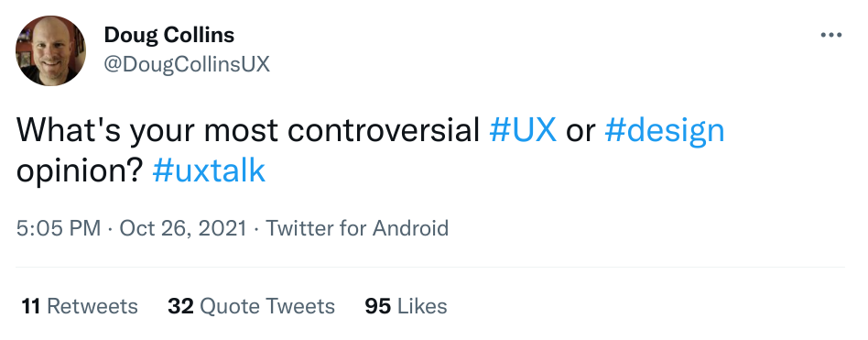Open the #UX hashtag
The height and width of the screenshot is (340, 868).
click(523, 130)
